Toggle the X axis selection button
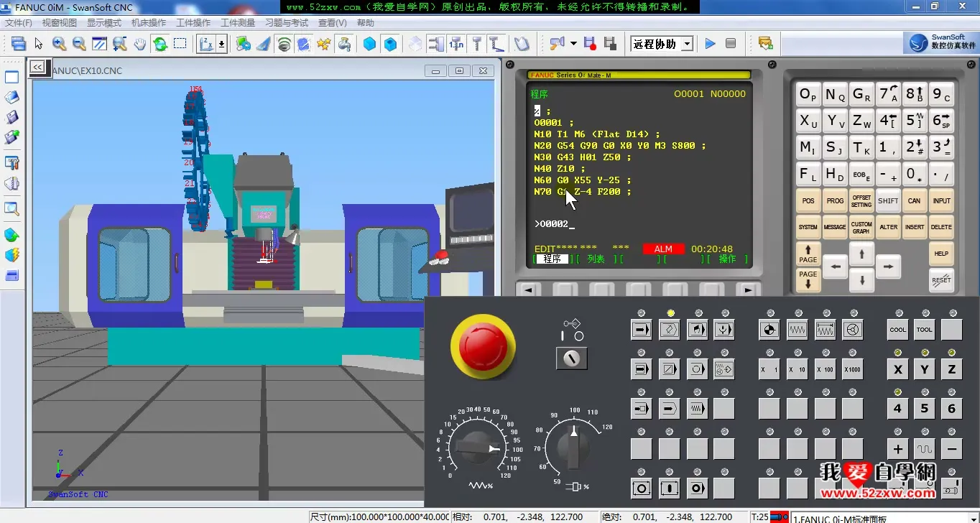 click(x=897, y=369)
